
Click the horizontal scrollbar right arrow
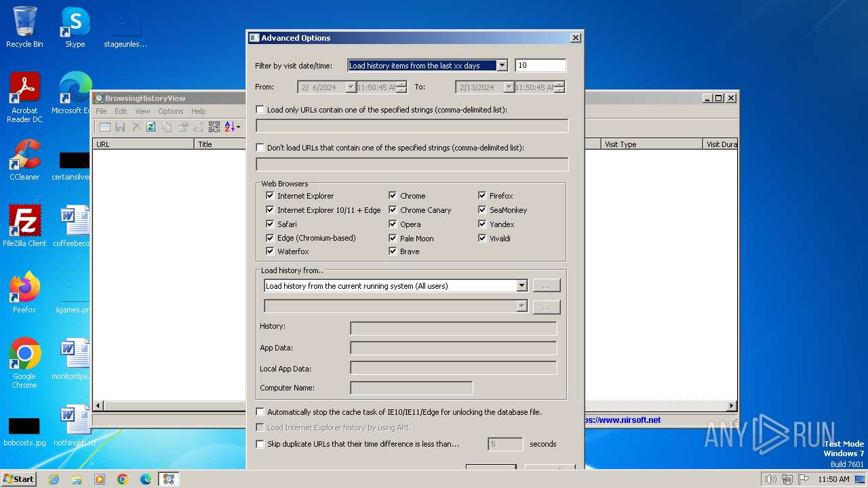click(x=732, y=406)
